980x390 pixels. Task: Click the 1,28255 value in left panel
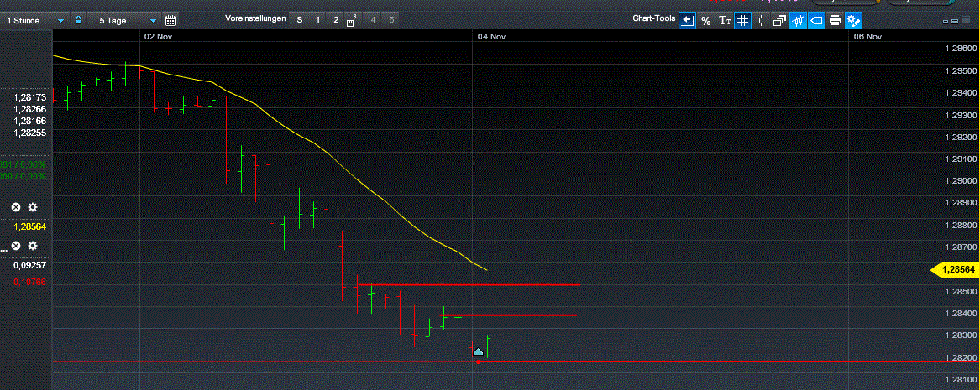click(29, 133)
